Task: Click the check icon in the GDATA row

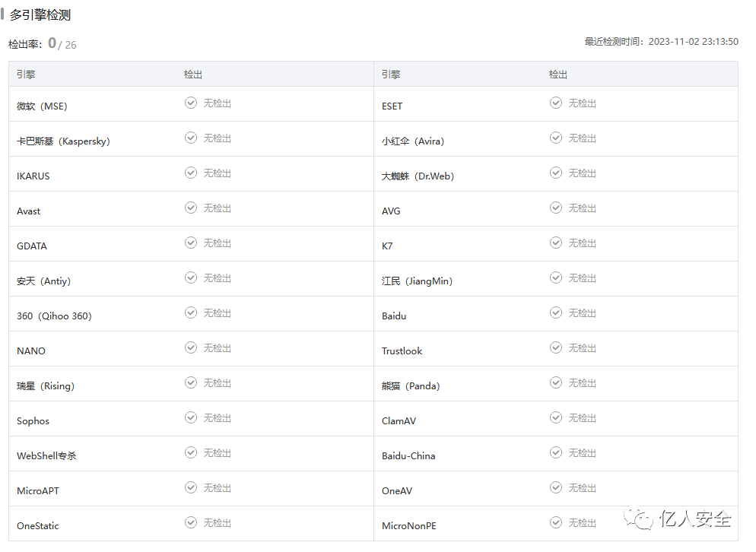Action: click(x=191, y=243)
